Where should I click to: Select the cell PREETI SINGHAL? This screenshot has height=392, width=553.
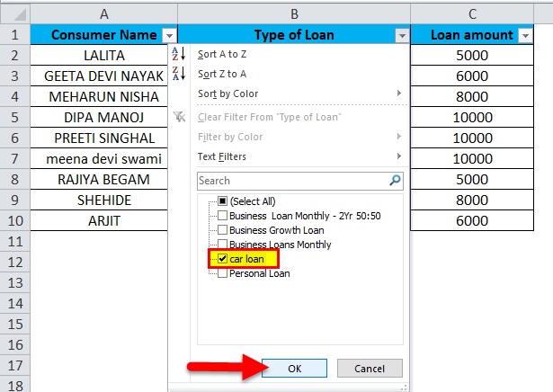coord(99,138)
